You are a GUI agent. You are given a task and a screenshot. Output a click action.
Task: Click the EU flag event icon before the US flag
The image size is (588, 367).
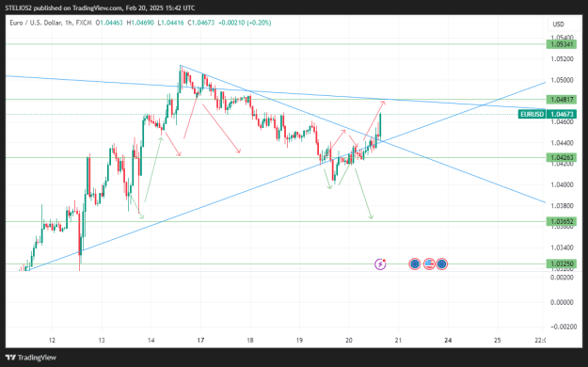[x=414, y=264]
